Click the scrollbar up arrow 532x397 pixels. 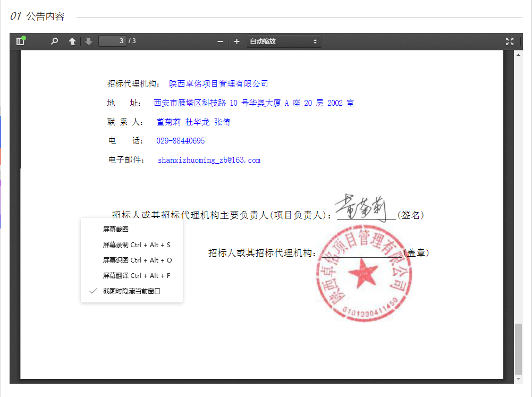519,55
